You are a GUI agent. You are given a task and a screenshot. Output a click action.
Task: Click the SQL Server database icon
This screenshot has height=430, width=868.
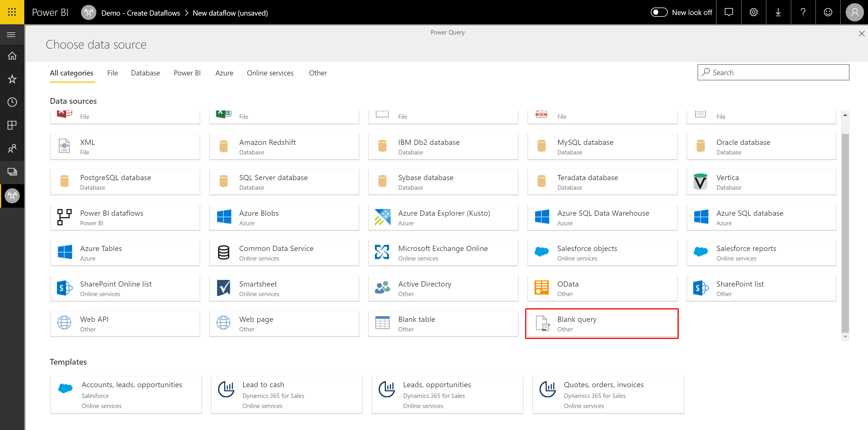coord(223,181)
